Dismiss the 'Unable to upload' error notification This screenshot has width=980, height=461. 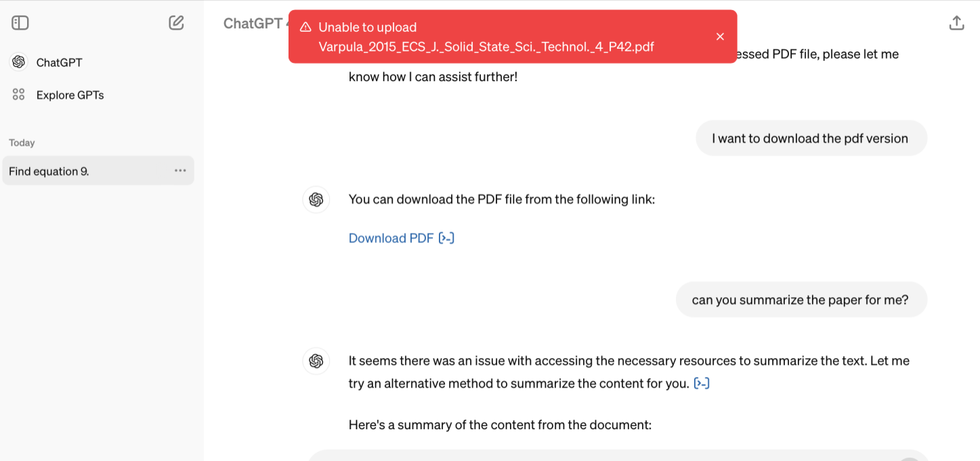click(x=720, y=37)
